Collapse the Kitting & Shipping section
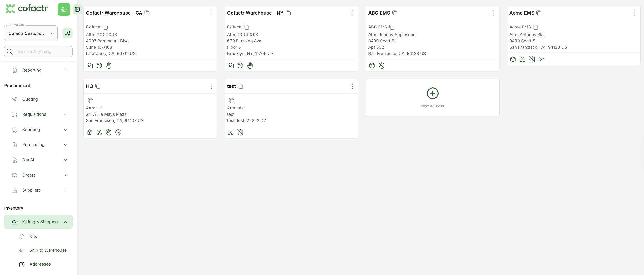644x275 pixels. 65,222
